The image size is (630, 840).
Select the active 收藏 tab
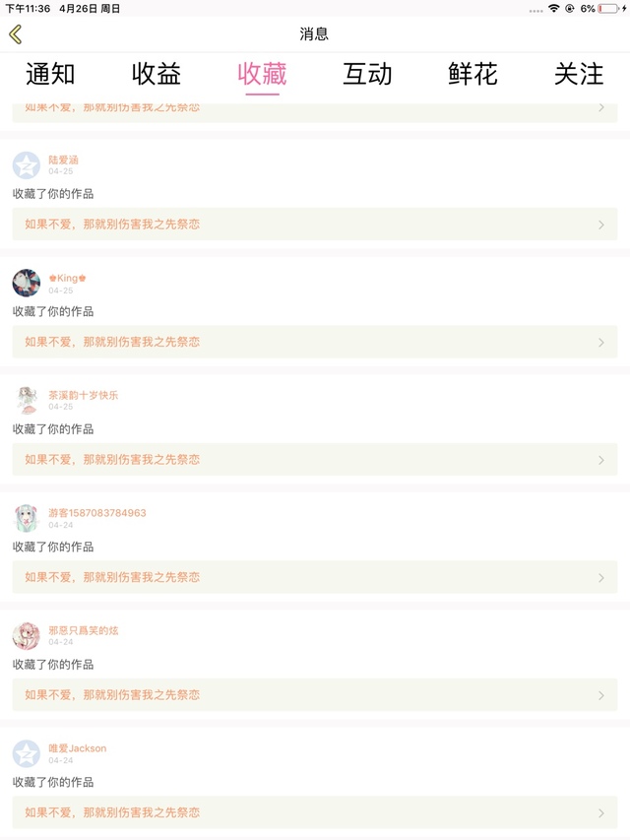click(x=262, y=74)
